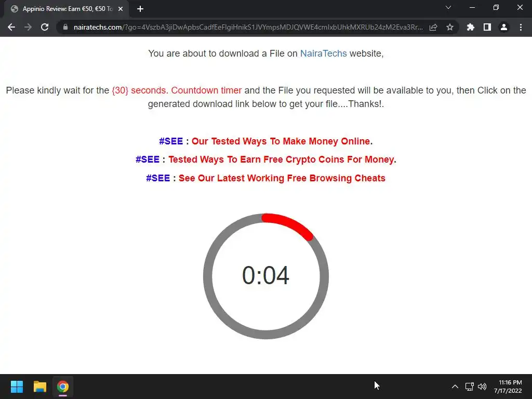
Task: Open the tab search dropdown
Action: tap(448, 7)
